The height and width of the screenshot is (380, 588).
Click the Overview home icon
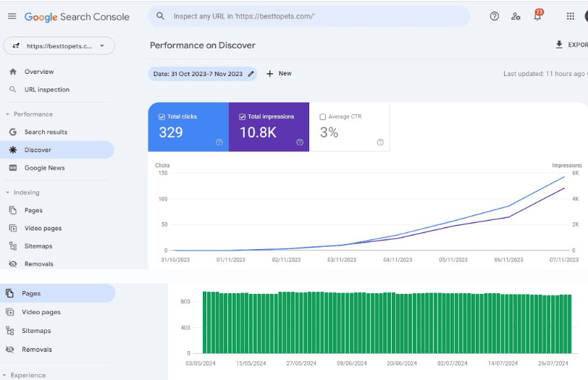[13, 72]
